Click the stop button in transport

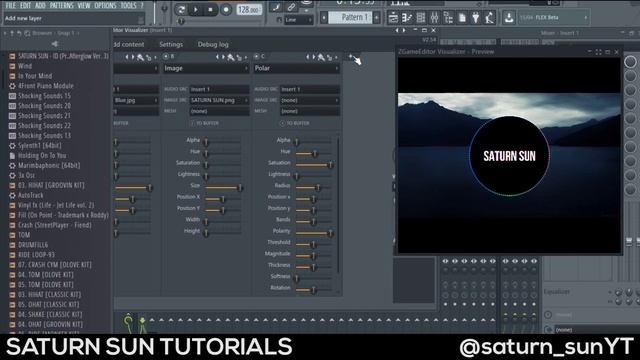(x=211, y=9)
